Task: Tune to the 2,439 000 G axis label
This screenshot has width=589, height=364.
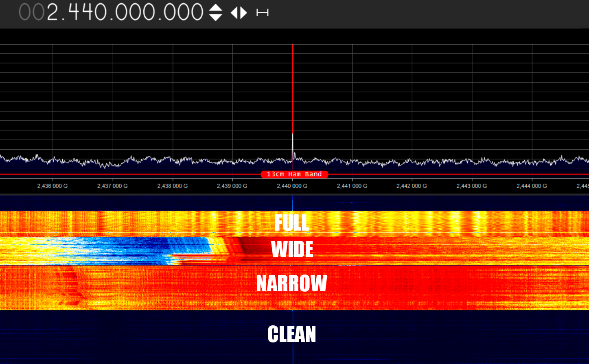Action: [232, 186]
